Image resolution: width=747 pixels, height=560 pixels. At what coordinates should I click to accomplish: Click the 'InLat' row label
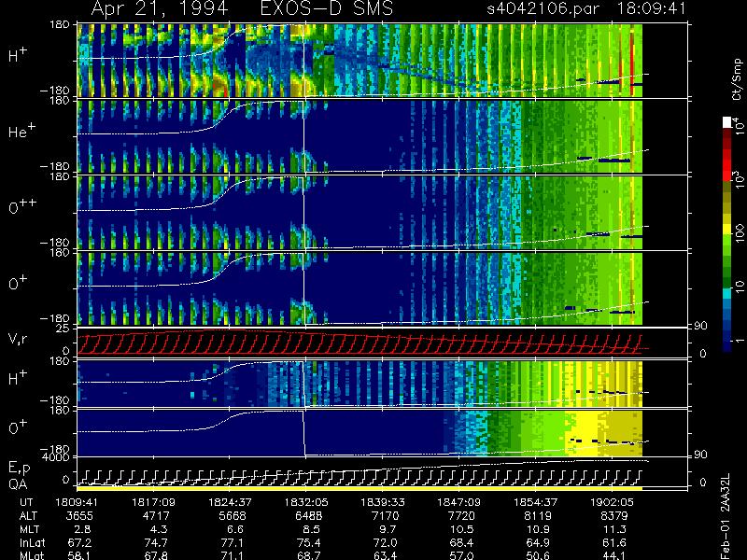[32, 542]
